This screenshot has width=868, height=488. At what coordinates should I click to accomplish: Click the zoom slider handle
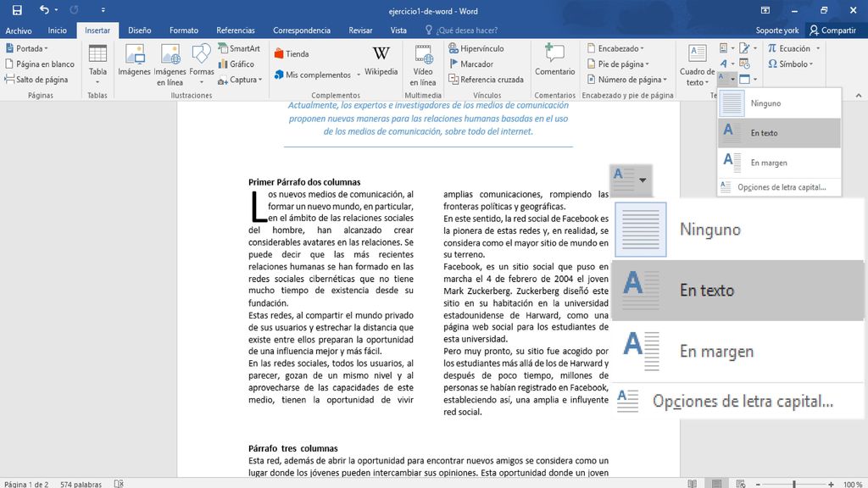coord(793,484)
